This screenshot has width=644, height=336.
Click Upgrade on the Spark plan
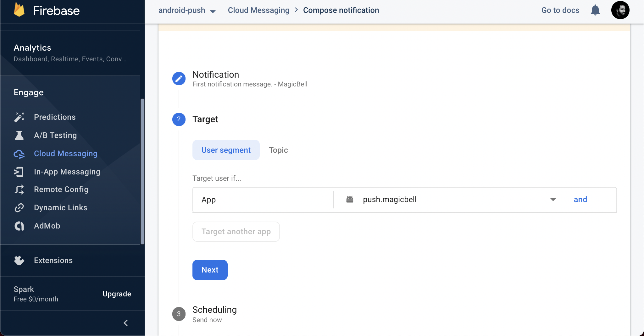point(116,294)
